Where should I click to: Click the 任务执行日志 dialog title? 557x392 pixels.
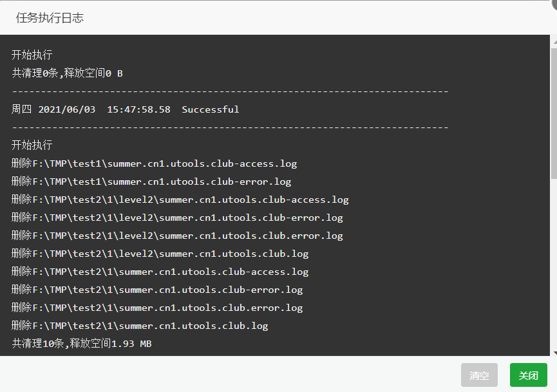tap(50, 18)
